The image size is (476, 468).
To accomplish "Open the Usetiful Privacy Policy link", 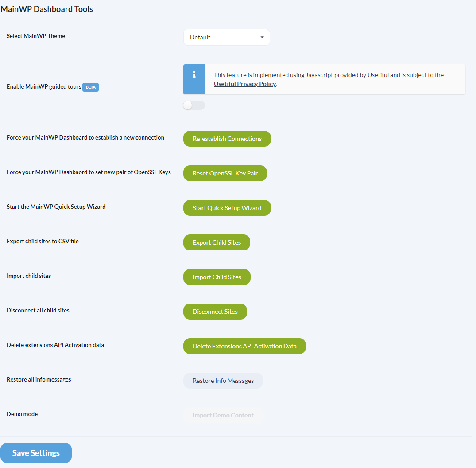I will 244,83.
